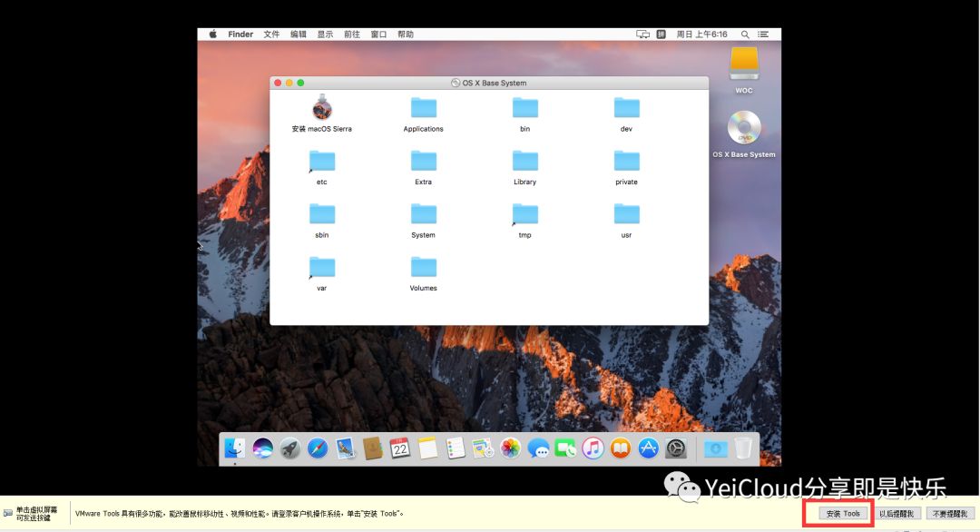
Task: Open iTunes icon in Dock
Action: point(593,448)
